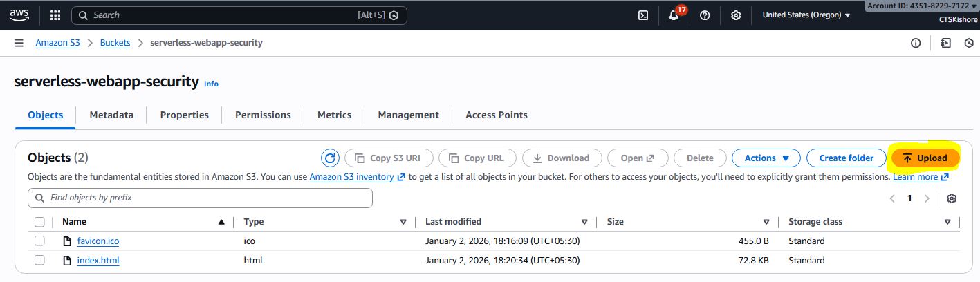Viewport: 980px width, 282px height.
Task: Open the AWS services grid menu
Action: [x=55, y=15]
